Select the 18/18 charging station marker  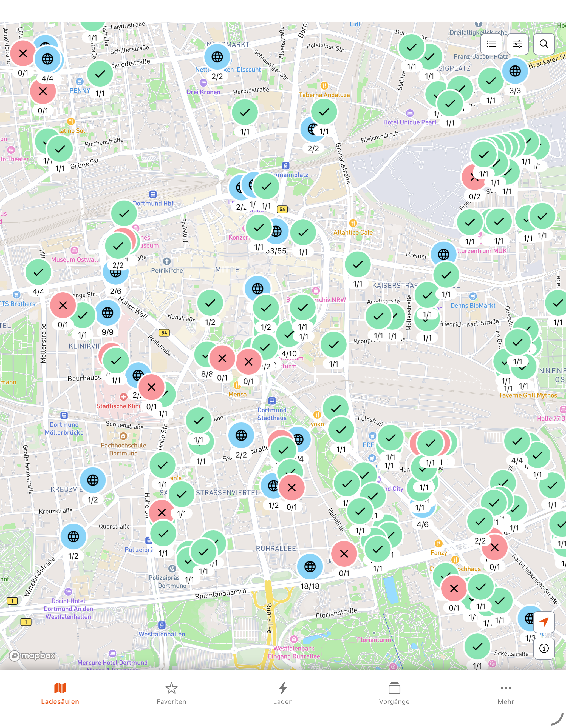coord(310,566)
